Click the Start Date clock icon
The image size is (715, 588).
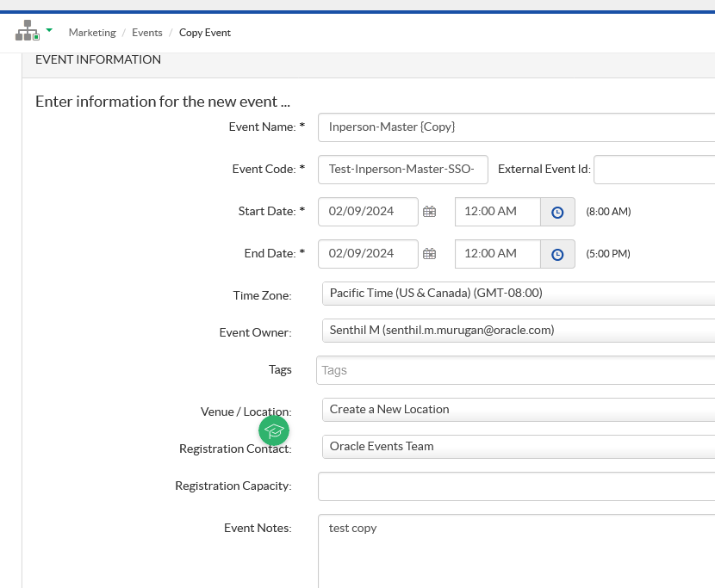tap(557, 212)
